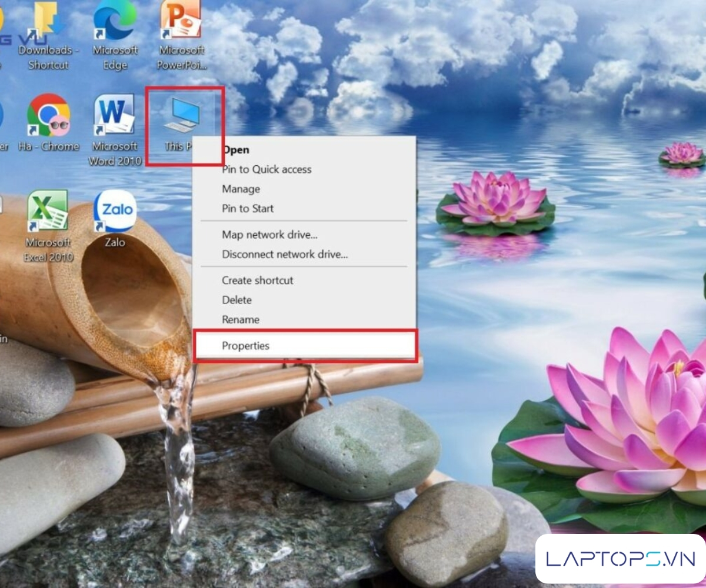Image resolution: width=706 pixels, height=588 pixels.
Task: Launch Microsoft Edge from the desktop
Action: 115,24
